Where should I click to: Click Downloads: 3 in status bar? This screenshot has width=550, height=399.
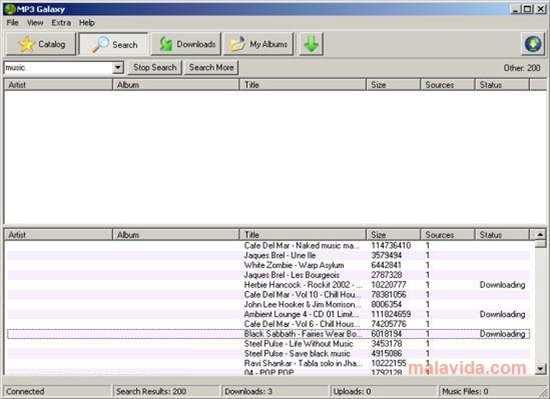[275, 391]
